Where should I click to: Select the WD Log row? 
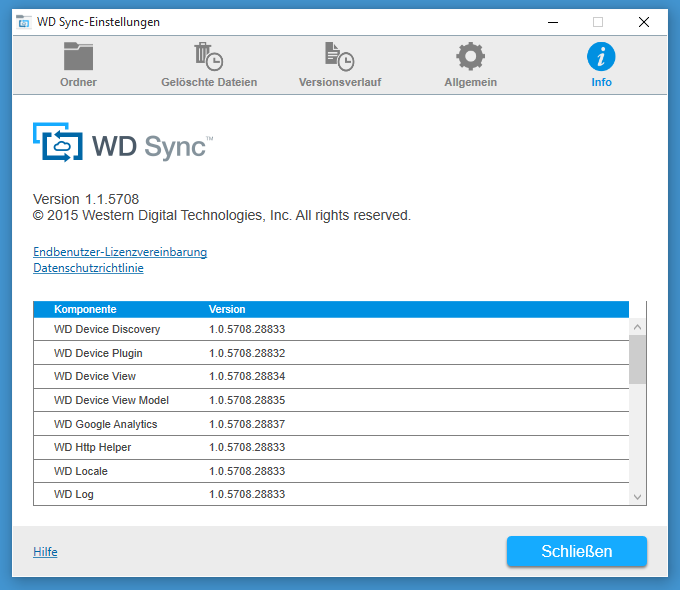pos(331,494)
